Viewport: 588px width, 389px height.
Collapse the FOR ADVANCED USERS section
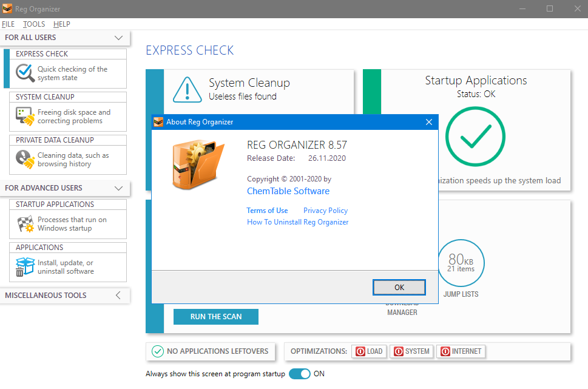[118, 188]
